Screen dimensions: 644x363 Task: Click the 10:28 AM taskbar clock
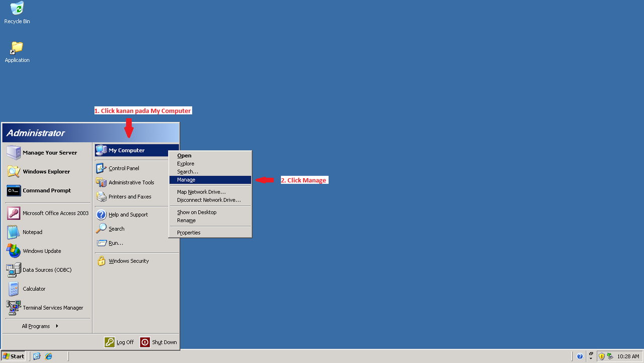click(x=628, y=356)
